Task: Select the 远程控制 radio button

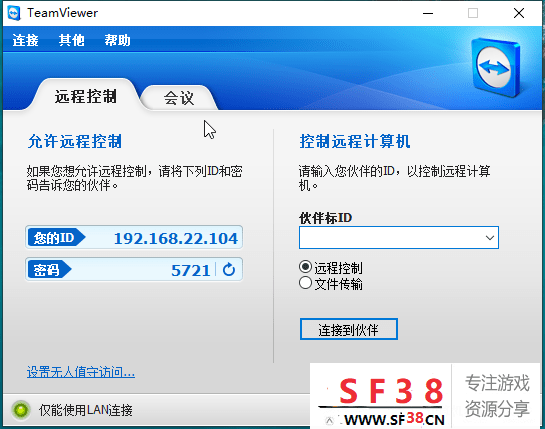Action: pos(305,267)
